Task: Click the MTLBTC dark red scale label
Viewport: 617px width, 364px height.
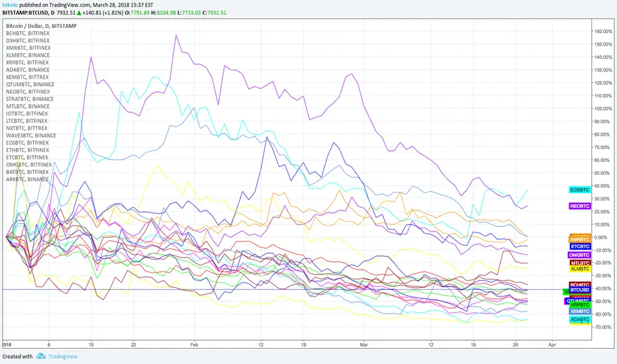Action: click(x=580, y=263)
